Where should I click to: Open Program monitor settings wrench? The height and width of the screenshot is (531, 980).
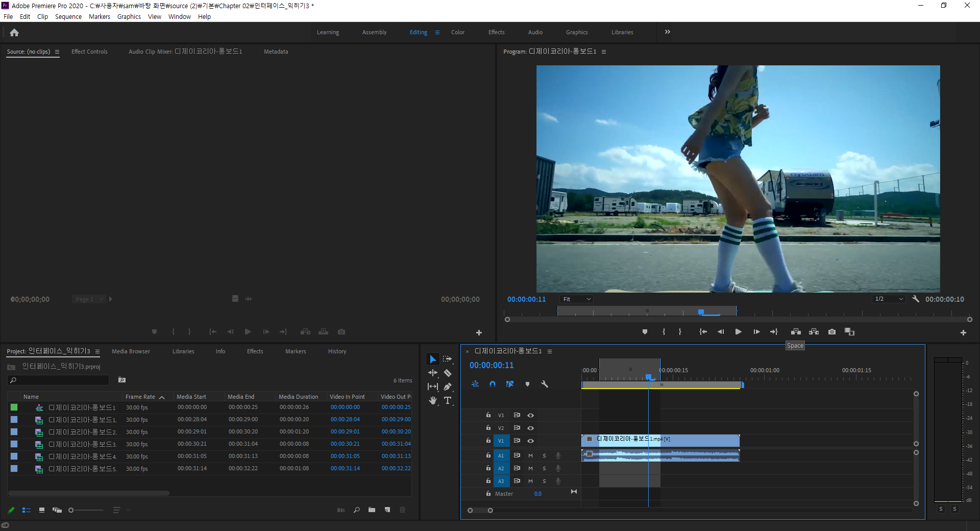tap(916, 299)
